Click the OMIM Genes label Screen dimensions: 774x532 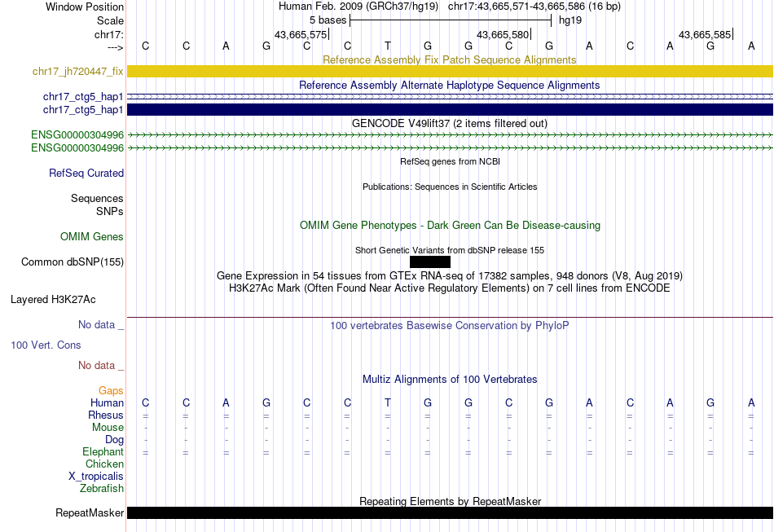pos(92,237)
